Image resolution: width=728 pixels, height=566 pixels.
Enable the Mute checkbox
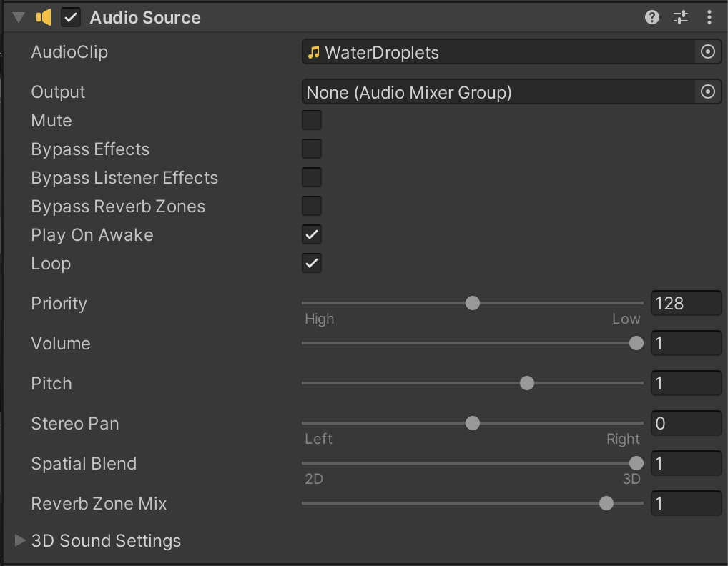[312, 121]
